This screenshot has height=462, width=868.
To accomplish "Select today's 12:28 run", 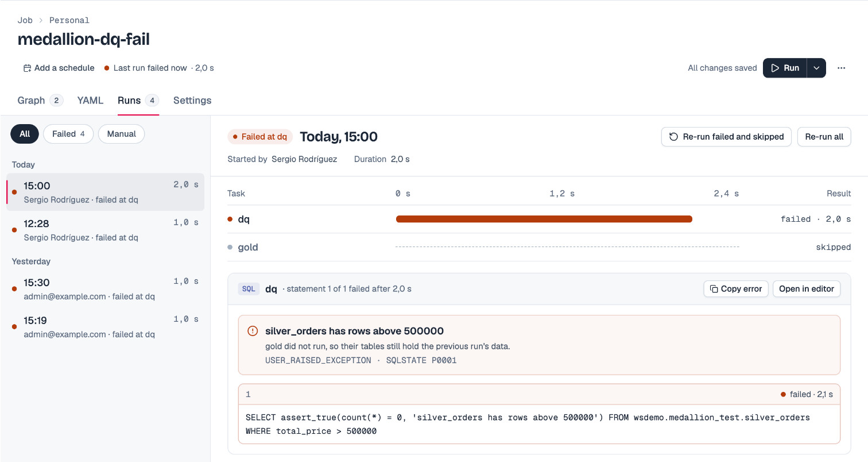I will point(105,230).
